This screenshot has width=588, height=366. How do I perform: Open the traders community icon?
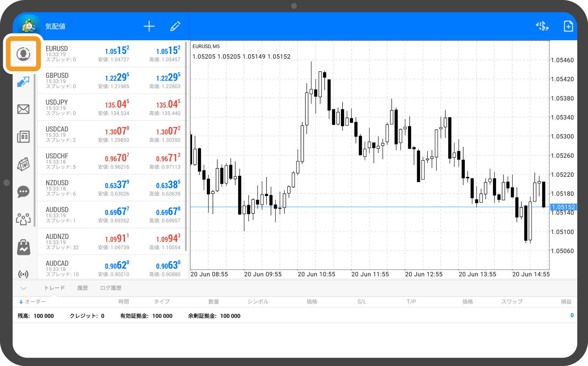click(x=23, y=219)
